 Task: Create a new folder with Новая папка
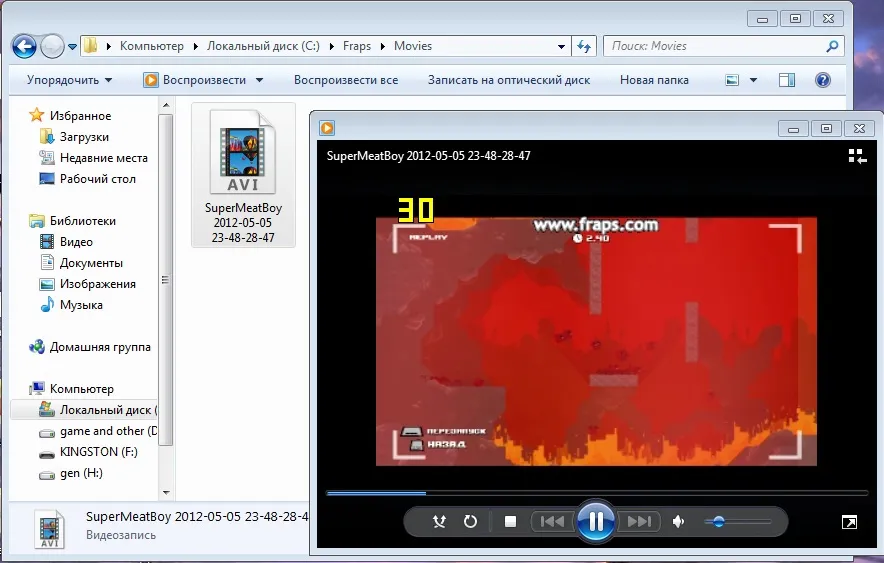tap(654, 80)
